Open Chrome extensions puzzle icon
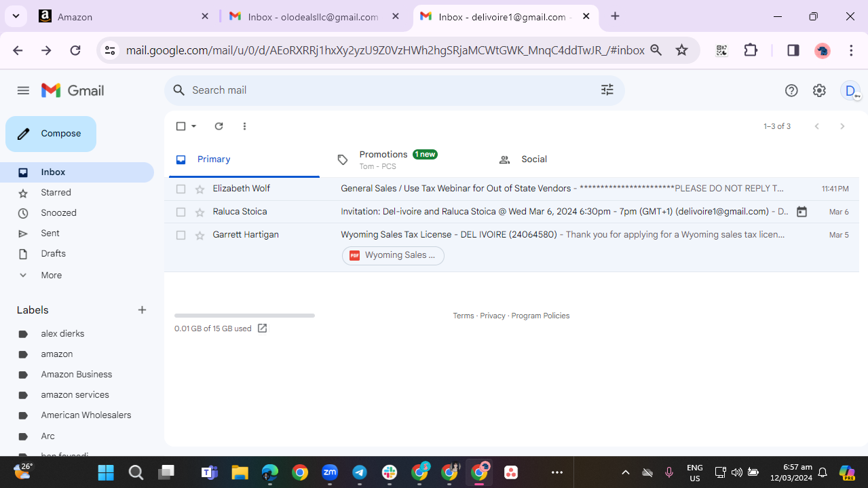 coord(751,50)
